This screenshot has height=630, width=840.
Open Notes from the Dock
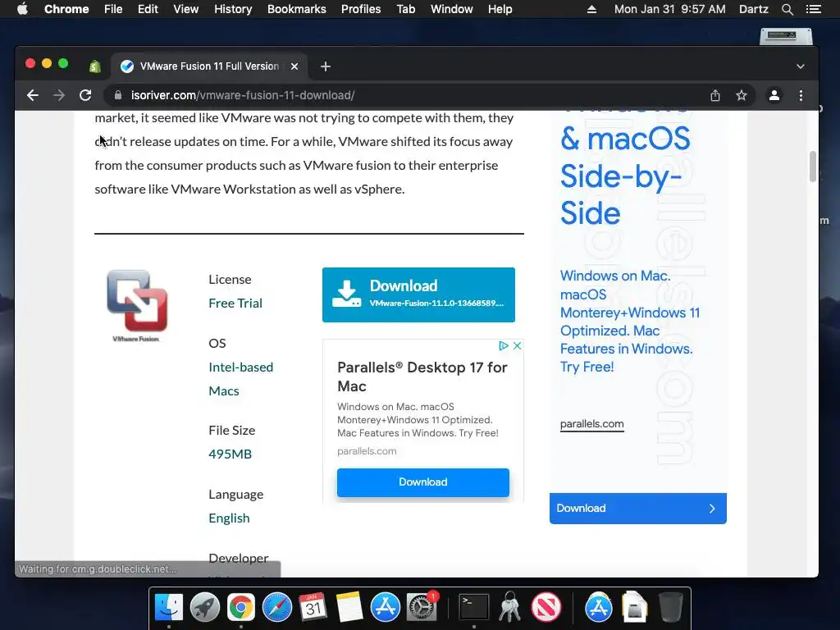pyautogui.click(x=349, y=607)
